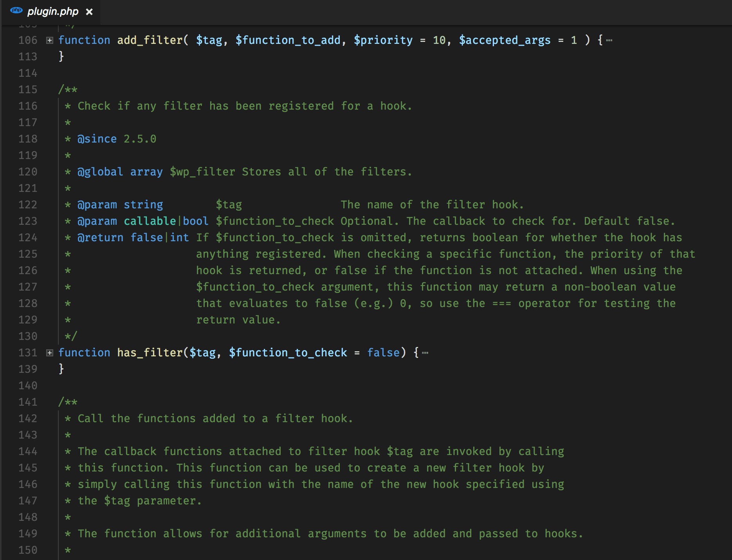The height and width of the screenshot is (560, 732).
Task: Click the closing comment marker on line 130
Action: click(71, 336)
